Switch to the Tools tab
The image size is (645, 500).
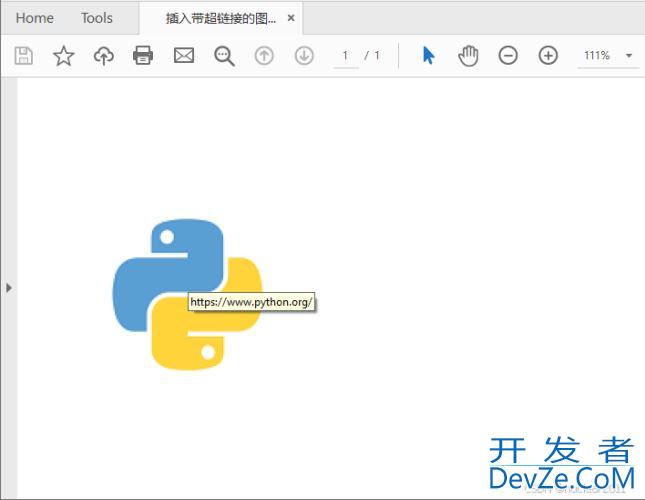click(97, 18)
